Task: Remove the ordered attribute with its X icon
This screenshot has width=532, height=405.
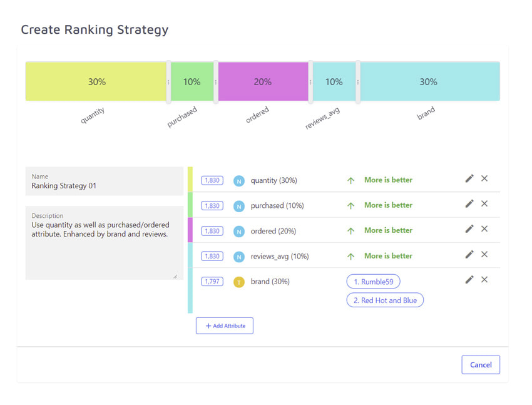Action: [484, 229]
